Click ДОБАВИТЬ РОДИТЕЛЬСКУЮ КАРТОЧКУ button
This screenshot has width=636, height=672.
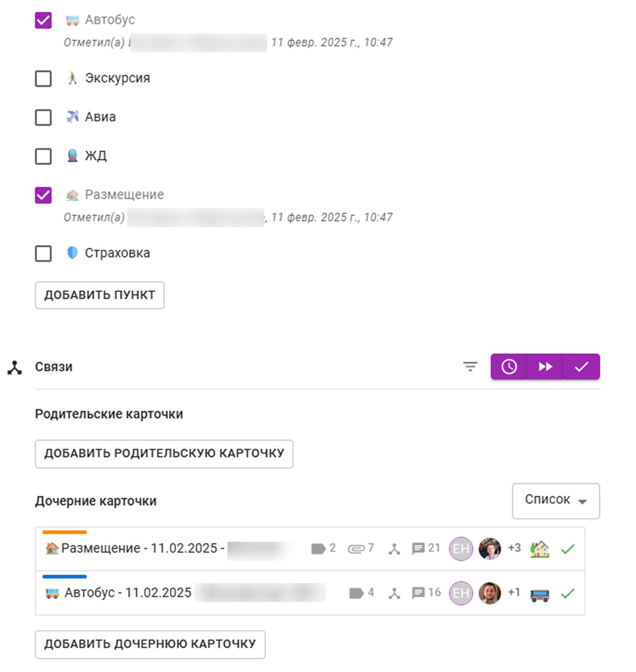pos(164,453)
